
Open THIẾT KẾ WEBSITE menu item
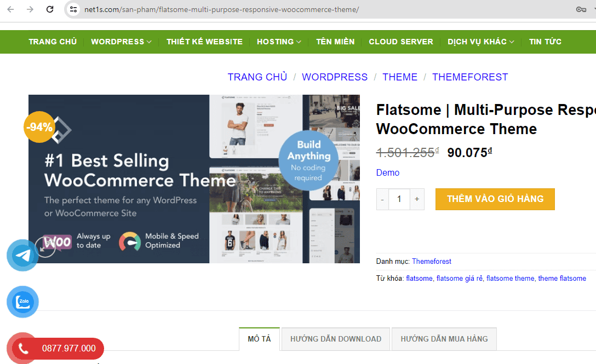204,42
